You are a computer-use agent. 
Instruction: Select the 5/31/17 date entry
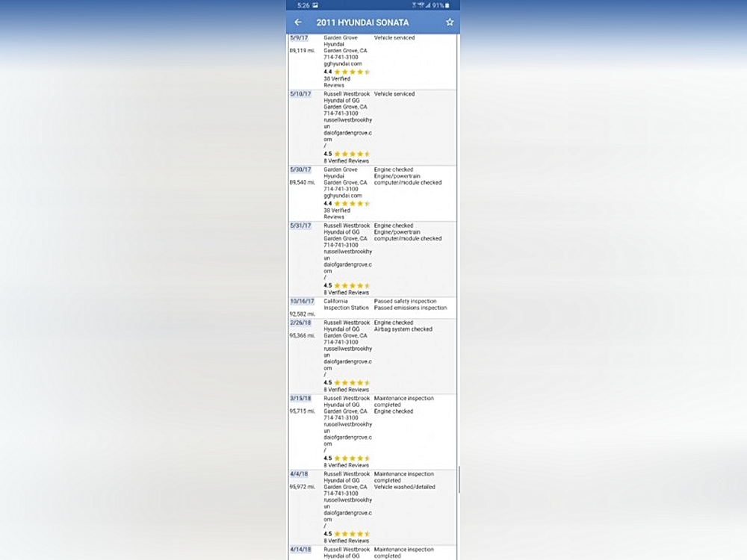tap(300, 225)
